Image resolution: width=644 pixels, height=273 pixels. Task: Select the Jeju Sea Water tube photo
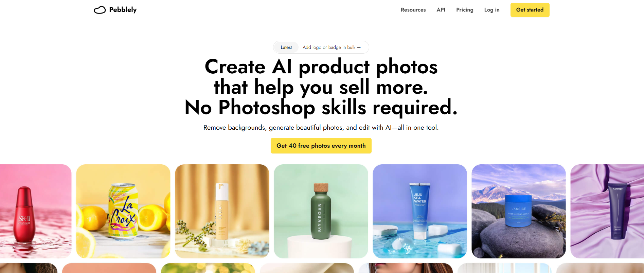420,211
